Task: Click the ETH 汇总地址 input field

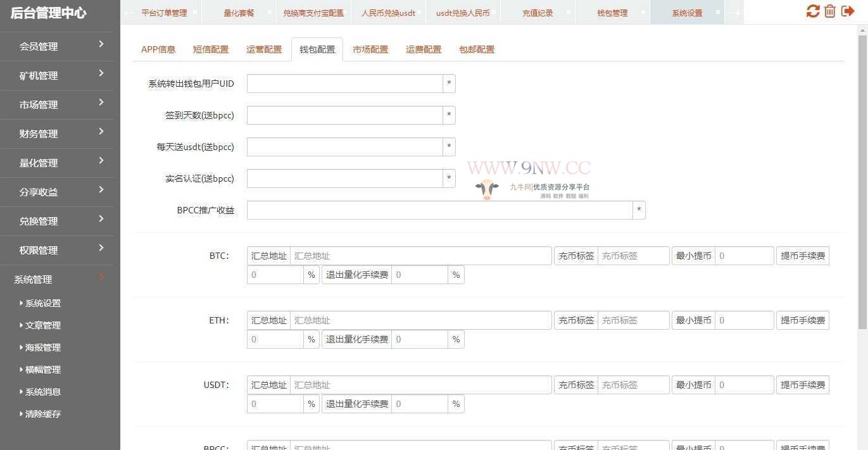Action: [420, 320]
